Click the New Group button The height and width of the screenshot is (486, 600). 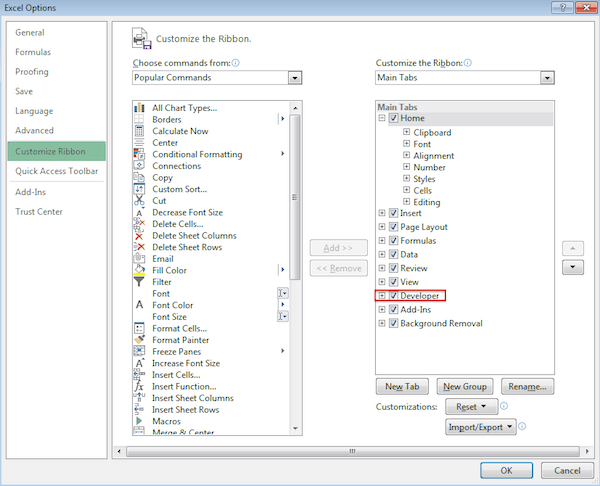(465, 386)
